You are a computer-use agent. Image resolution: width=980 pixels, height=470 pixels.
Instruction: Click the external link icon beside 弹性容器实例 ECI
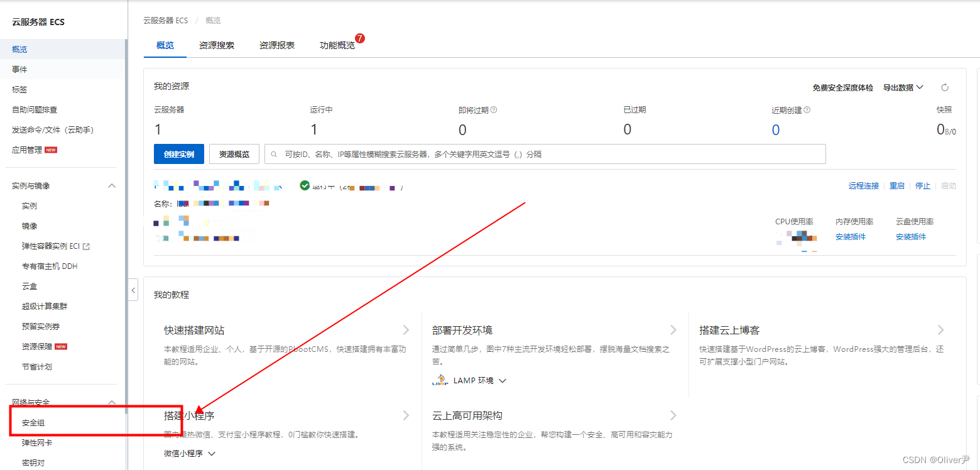coord(86,246)
